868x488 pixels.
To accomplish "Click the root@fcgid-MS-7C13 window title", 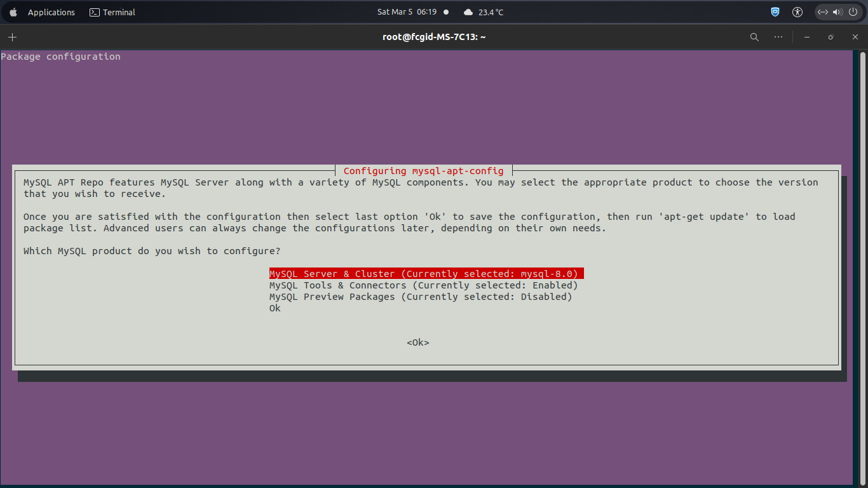I will tap(434, 37).
